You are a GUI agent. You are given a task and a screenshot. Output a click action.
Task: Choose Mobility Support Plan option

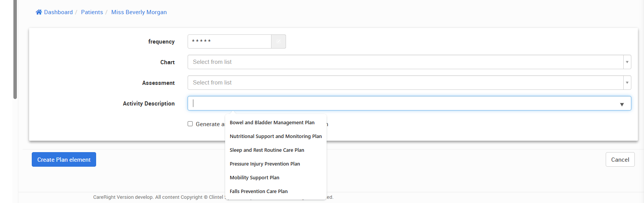254,178
